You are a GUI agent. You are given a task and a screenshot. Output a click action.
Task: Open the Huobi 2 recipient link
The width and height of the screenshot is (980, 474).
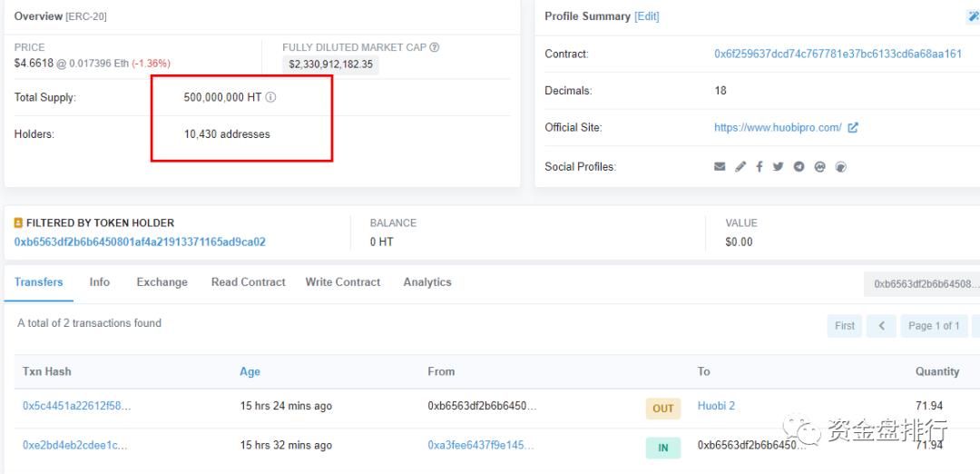pyautogui.click(x=716, y=406)
